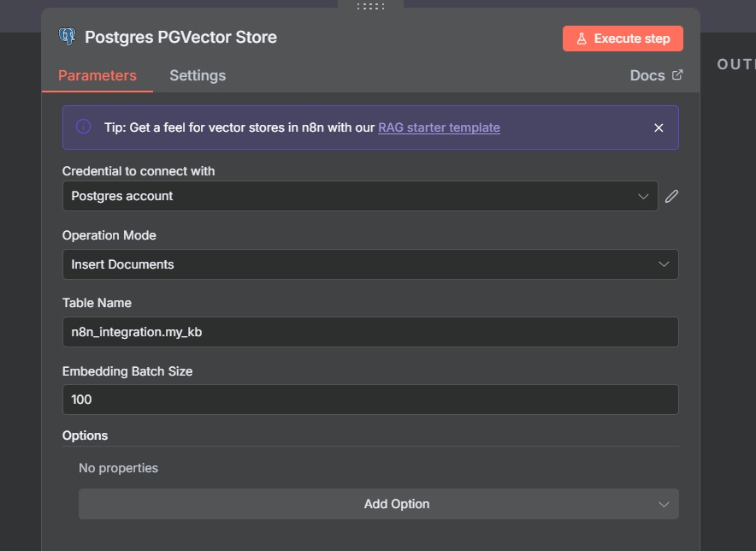756x551 pixels.
Task: Edit credential with the pencil icon
Action: coord(671,196)
